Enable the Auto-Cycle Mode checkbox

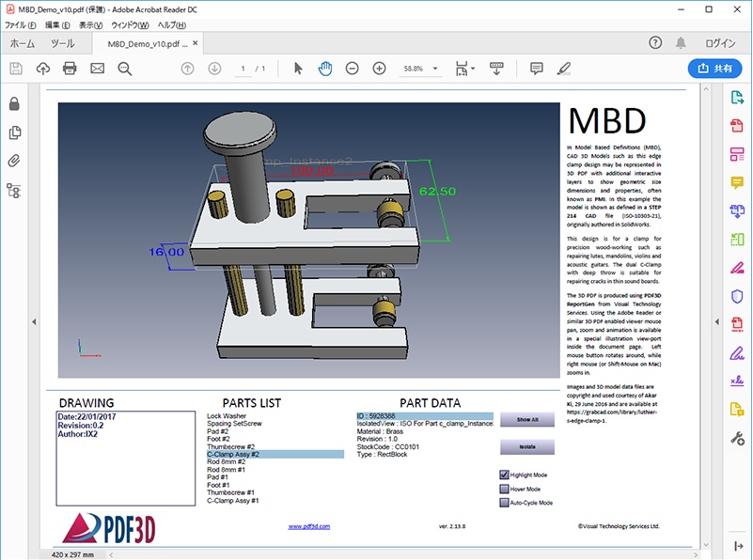coord(504,503)
